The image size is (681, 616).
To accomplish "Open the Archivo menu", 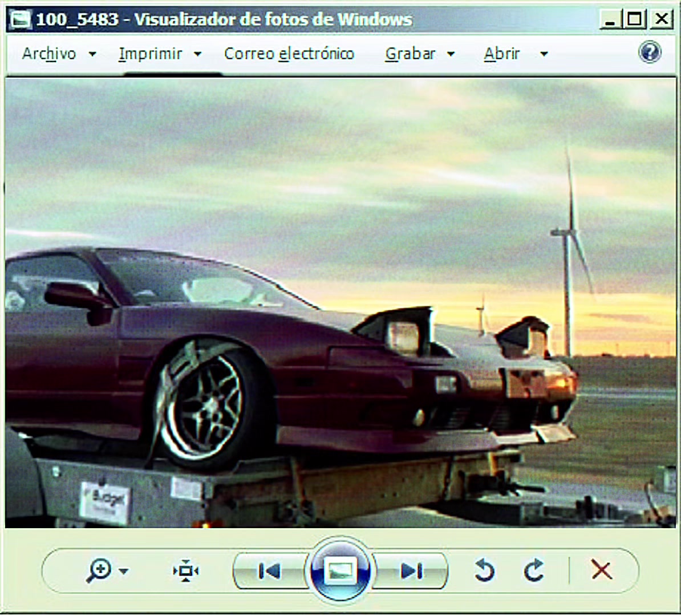I will coord(49,54).
